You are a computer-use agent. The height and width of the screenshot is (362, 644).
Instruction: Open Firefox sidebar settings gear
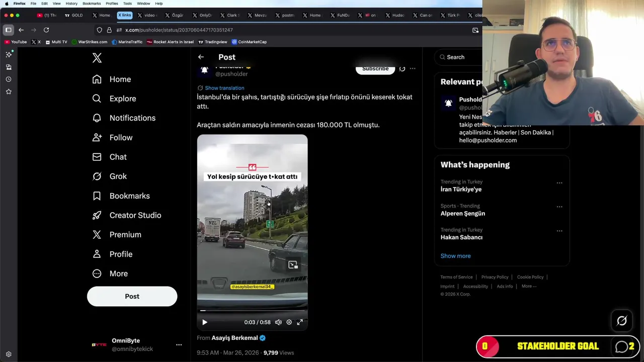pyautogui.click(x=9, y=354)
